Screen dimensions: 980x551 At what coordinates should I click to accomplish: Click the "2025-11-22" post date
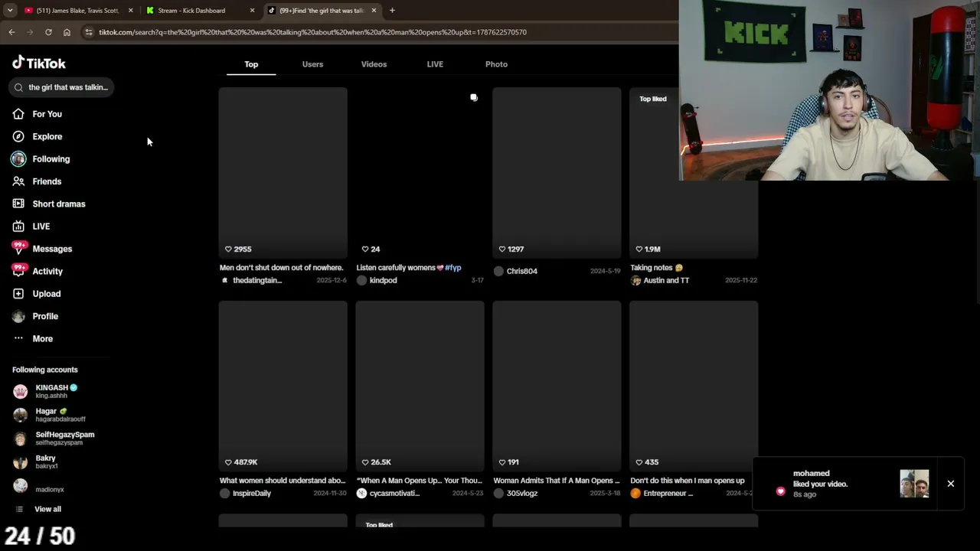[x=741, y=281]
